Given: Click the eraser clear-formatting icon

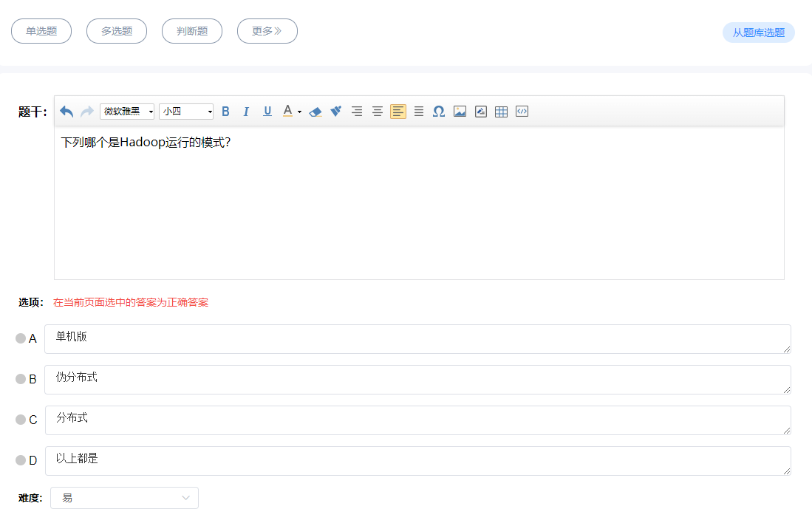Looking at the screenshot, I should (x=315, y=112).
